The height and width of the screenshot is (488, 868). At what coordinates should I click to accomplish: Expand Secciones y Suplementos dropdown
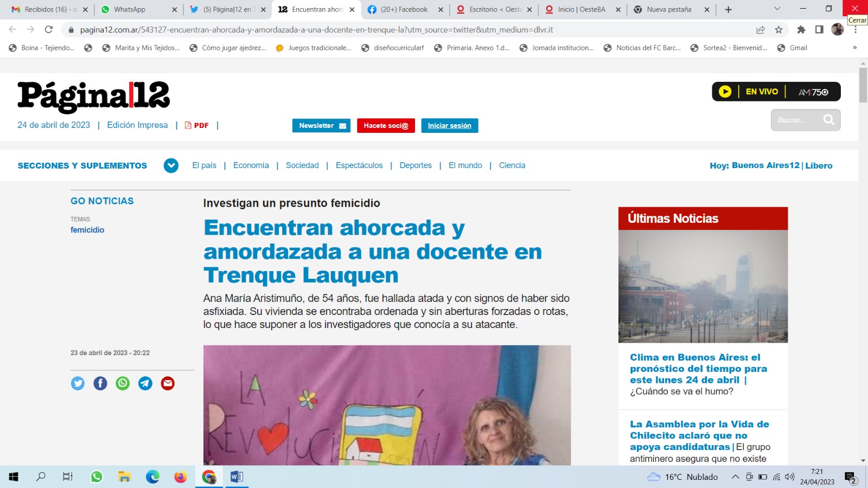tap(171, 165)
